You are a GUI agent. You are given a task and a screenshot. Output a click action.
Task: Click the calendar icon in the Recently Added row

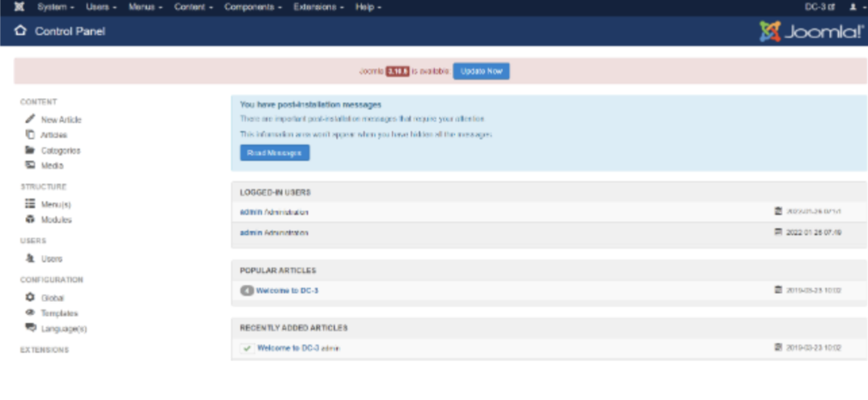[x=778, y=348]
